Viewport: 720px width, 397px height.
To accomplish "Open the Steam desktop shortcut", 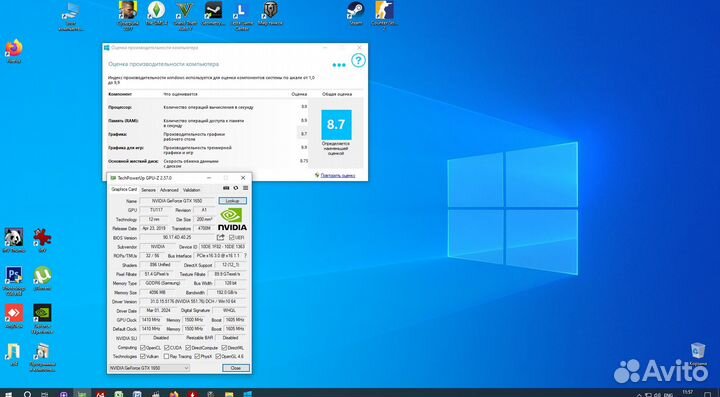I will pos(355,13).
